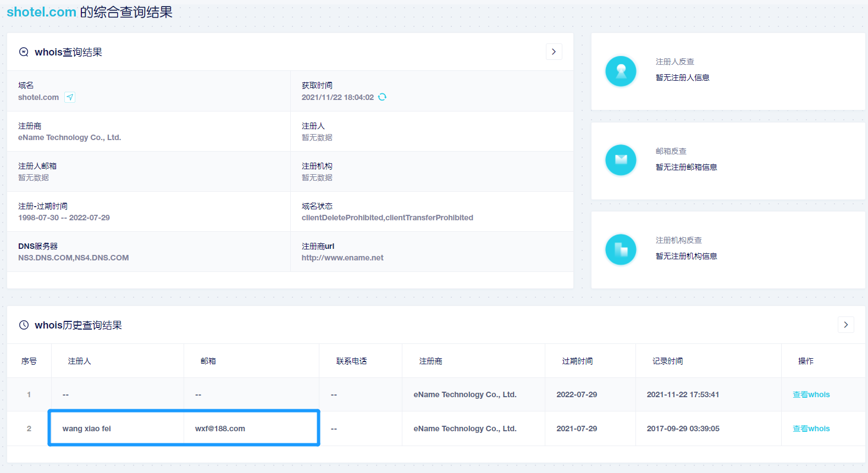This screenshot has height=473, width=868.
Task: Select the 注册机构反查 card label
Action: 679,240
